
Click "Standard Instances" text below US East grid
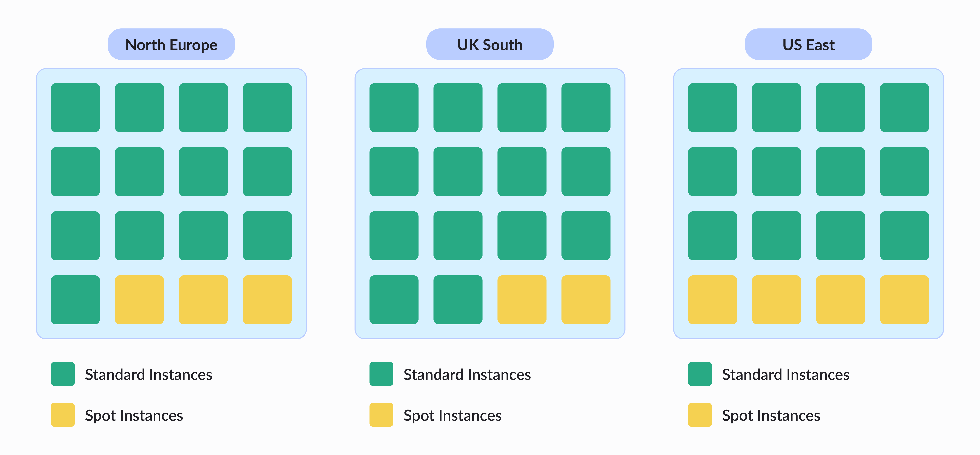(x=786, y=375)
